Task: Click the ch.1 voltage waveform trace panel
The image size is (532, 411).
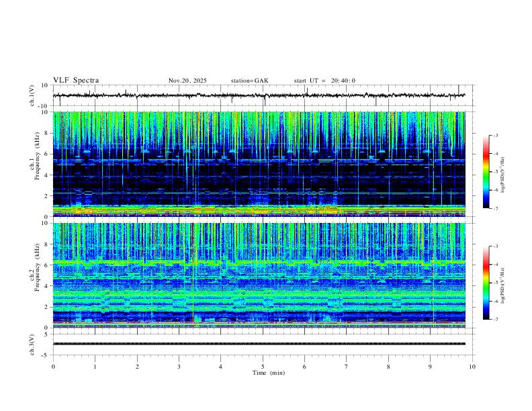Action: point(263,95)
